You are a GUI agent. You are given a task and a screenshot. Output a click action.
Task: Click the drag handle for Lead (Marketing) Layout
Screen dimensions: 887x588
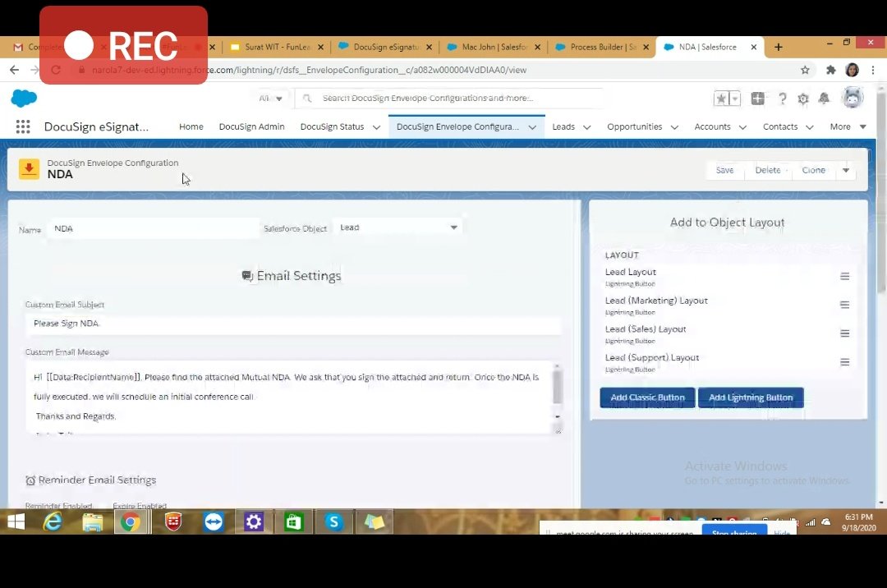[844, 305]
